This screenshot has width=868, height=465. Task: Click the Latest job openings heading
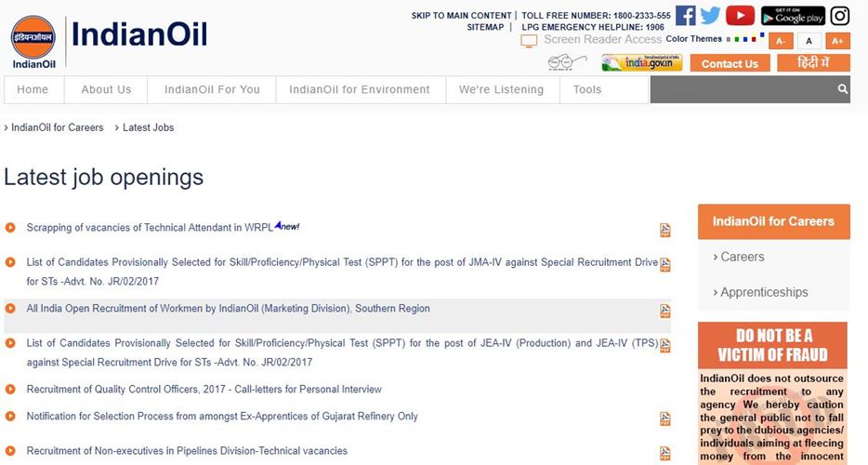click(x=103, y=178)
